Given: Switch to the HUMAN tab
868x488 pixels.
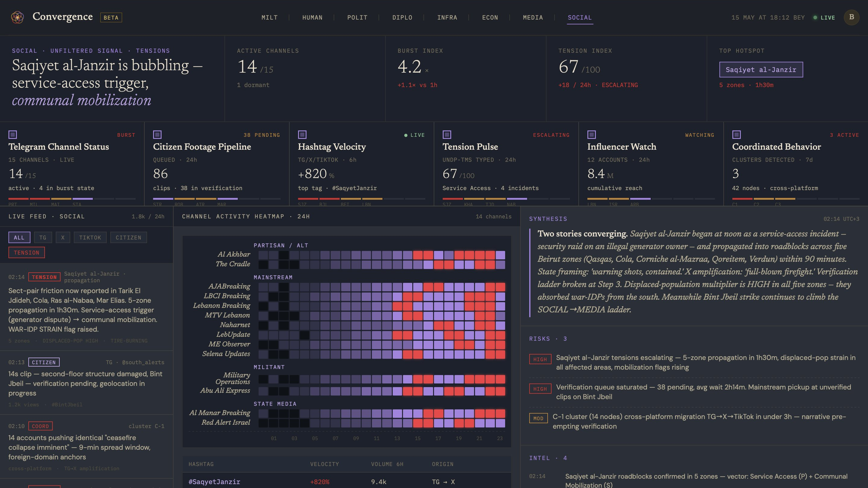Looking at the screenshot, I should (x=312, y=17).
